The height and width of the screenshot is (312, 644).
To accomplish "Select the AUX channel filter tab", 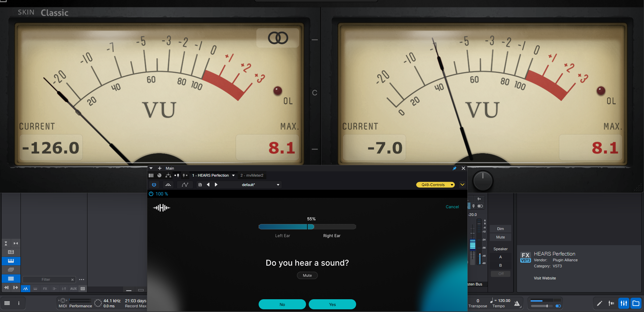I will [73, 288].
